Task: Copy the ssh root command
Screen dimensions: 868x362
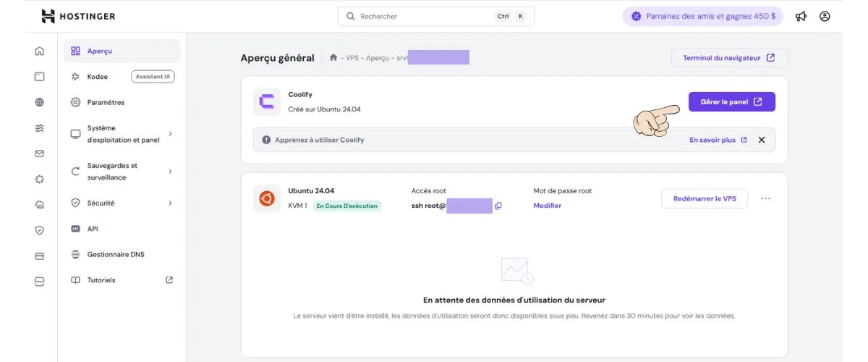Action: [x=498, y=206]
